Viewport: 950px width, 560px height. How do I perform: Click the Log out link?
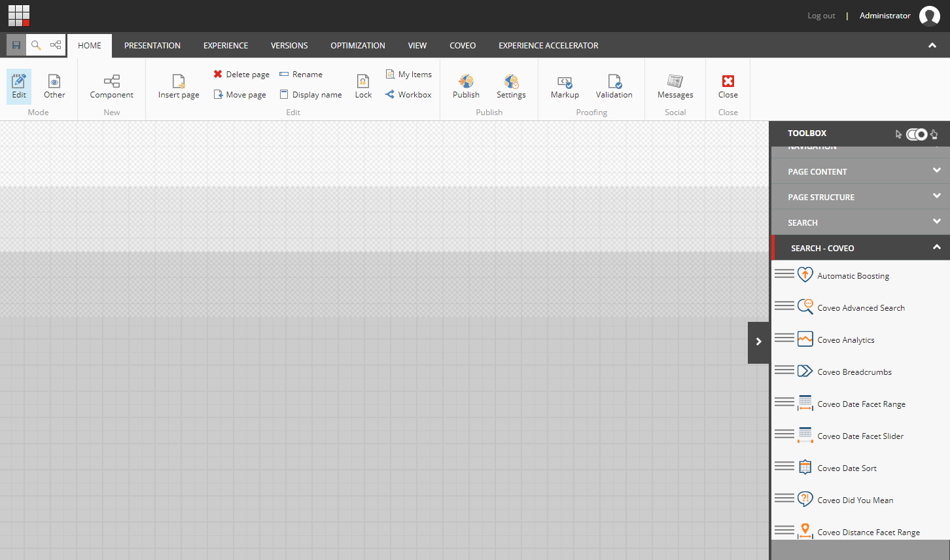821,15
